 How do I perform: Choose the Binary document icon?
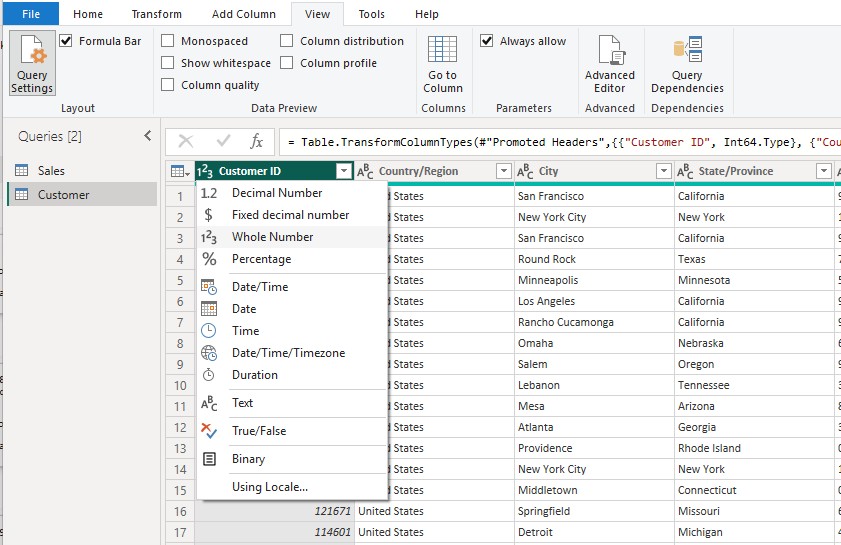[209, 459]
